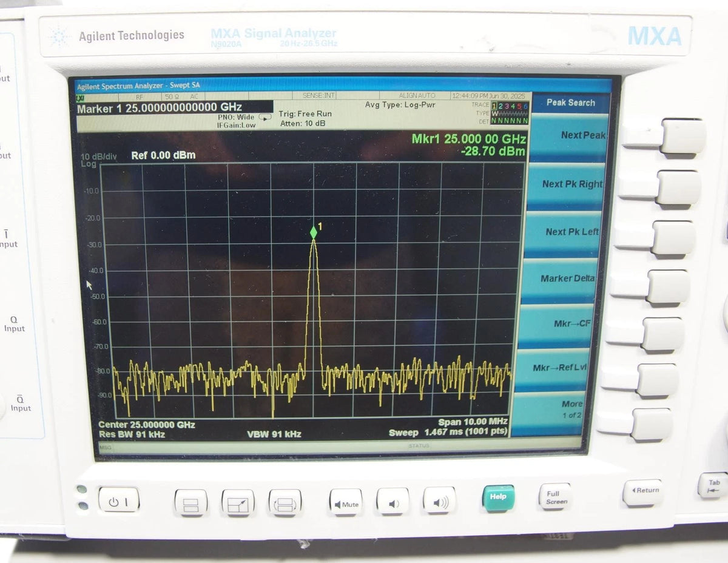Select the Agilent Spectrum Analyzer - Swept SA title
This screenshot has height=563, width=728.
138,86
